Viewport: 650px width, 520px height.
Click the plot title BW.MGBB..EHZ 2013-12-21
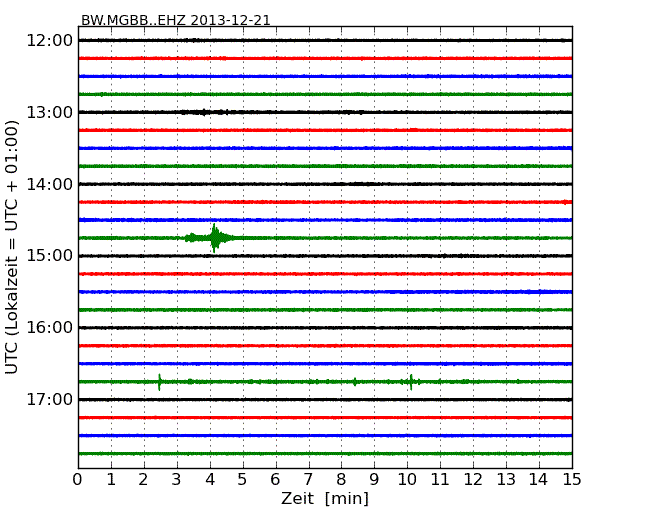point(176,20)
